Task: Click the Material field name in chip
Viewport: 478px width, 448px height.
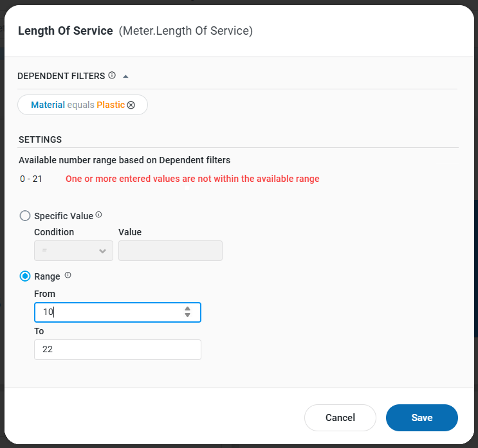Action: pyautogui.click(x=48, y=105)
